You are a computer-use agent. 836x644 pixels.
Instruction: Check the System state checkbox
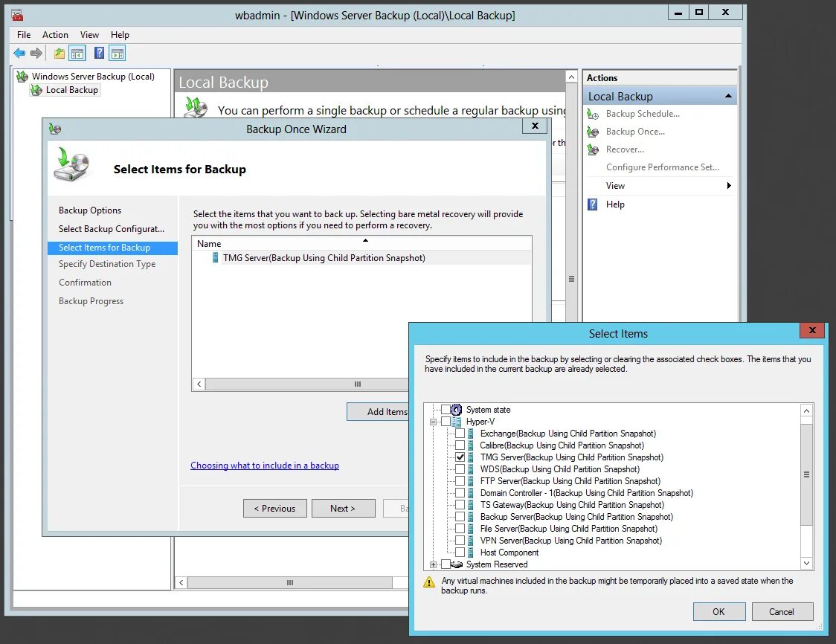click(x=446, y=410)
